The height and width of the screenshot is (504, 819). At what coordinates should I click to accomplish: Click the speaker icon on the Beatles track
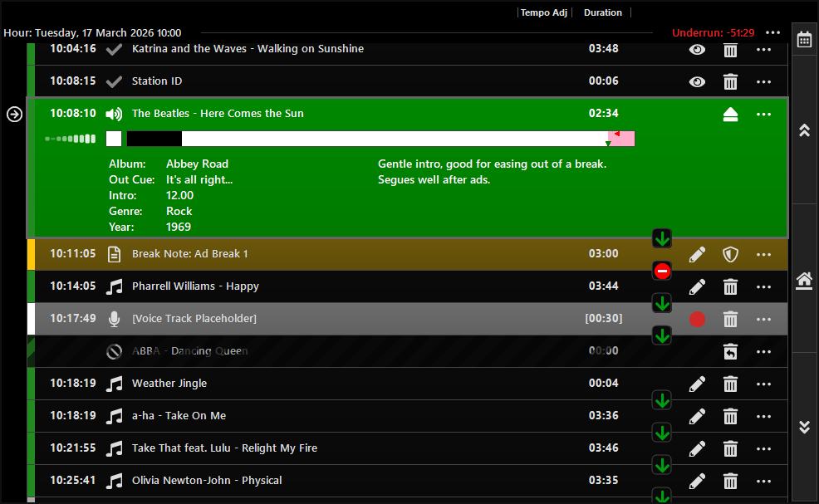pyautogui.click(x=114, y=114)
